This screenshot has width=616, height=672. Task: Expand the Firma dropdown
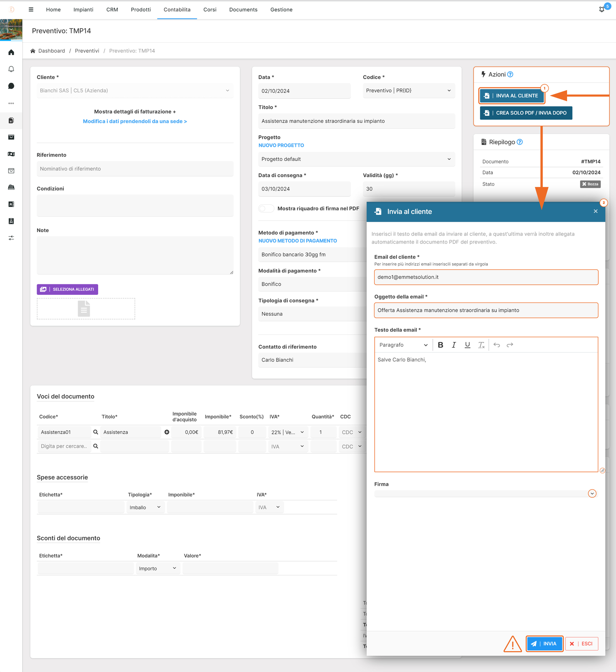(592, 493)
